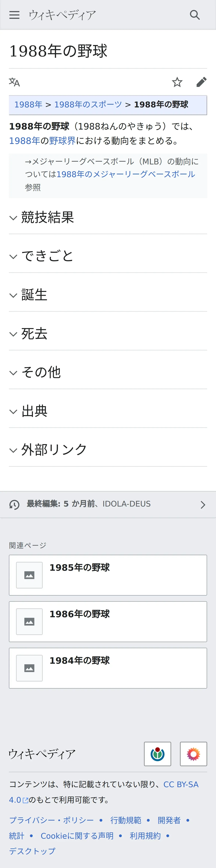Open the language selection icon

click(x=14, y=82)
